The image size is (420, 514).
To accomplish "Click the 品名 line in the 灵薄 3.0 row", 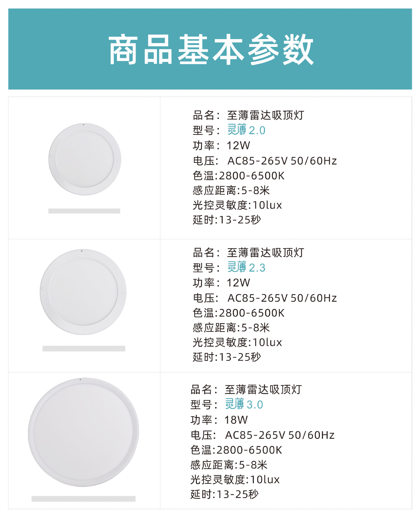I will [246, 390].
